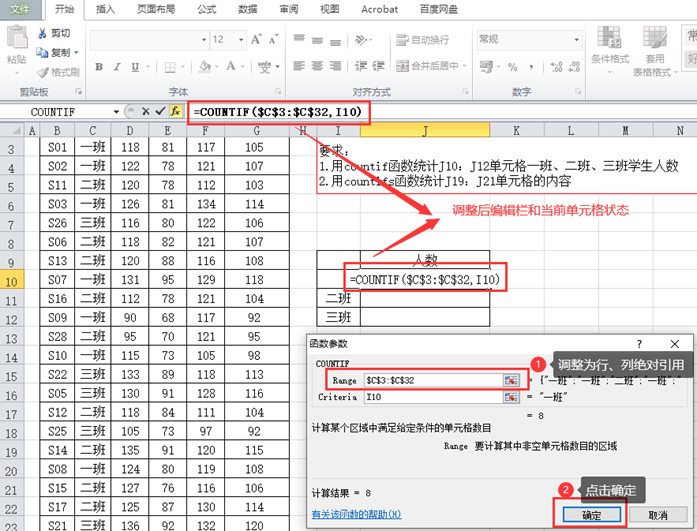Click the text orientation icon

coord(361,40)
